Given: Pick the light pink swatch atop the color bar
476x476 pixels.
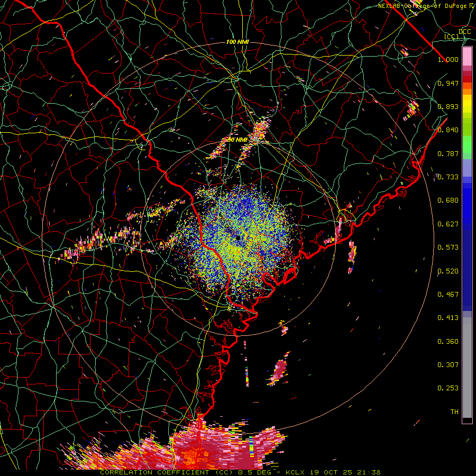Looking at the screenshot, I should coord(467,57).
